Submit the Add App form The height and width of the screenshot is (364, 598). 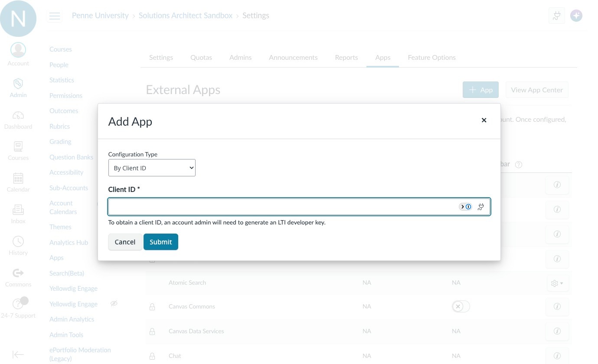click(161, 242)
